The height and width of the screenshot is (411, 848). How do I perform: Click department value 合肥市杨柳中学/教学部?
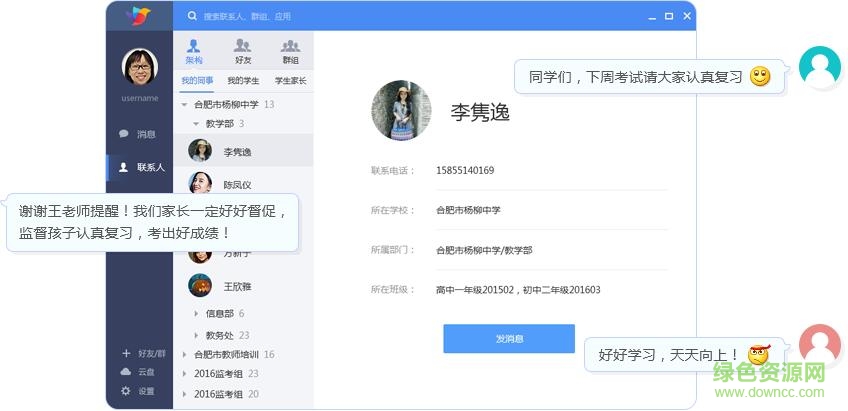tap(484, 250)
